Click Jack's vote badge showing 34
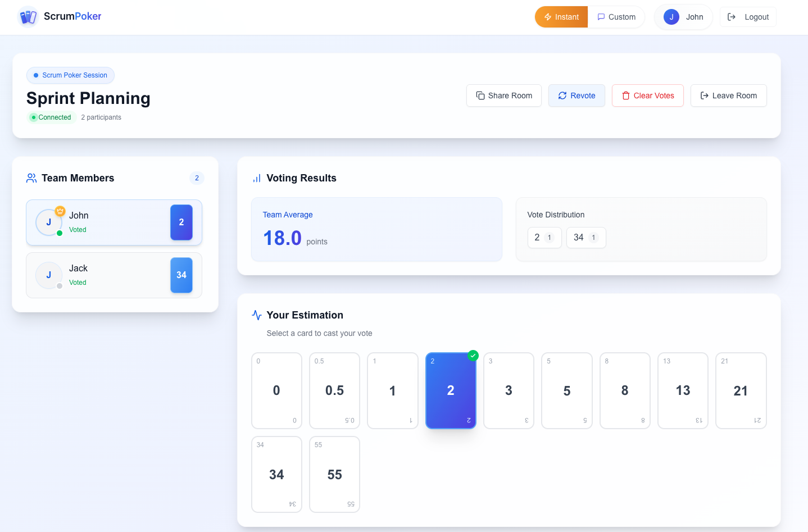This screenshot has height=532, width=808. (181, 275)
